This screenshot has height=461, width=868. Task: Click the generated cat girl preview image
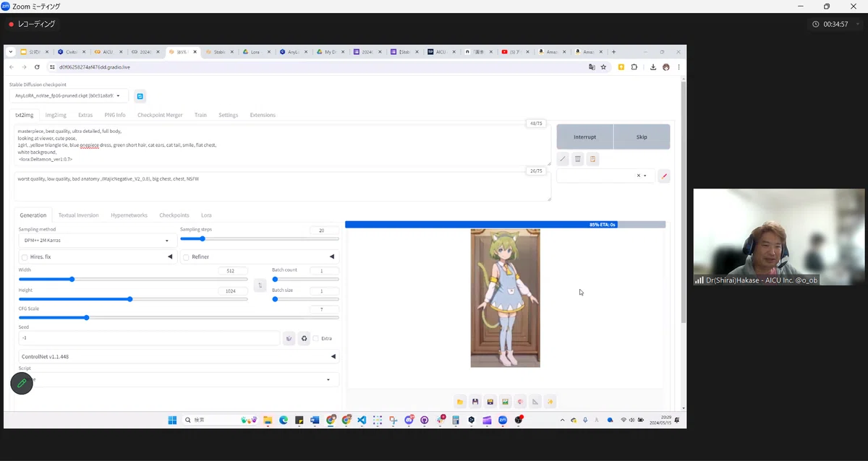point(505,298)
